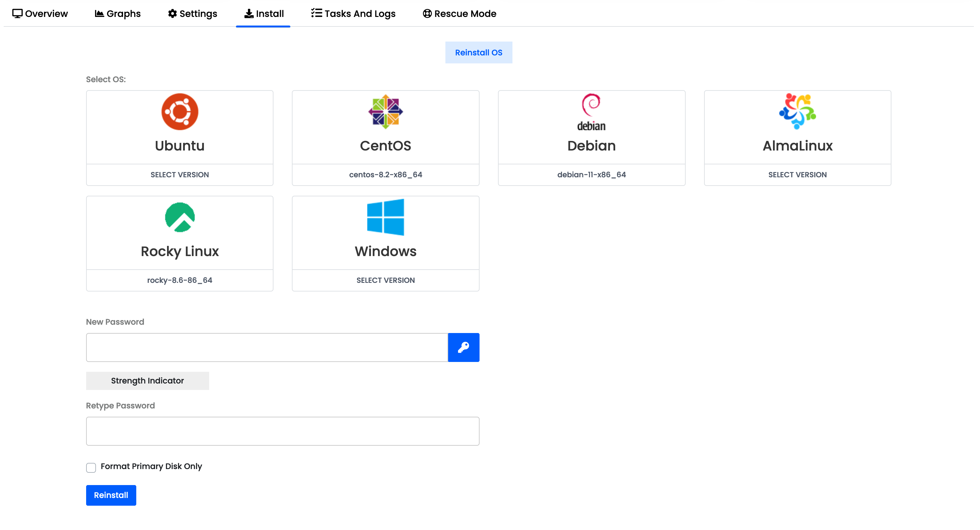980x530 pixels.
Task: Click the Windows logo icon
Action: (x=385, y=217)
